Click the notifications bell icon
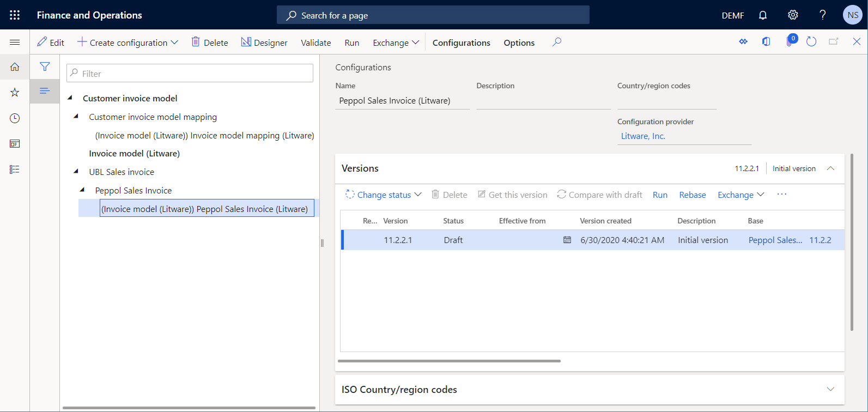Image resolution: width=868 pixels, height=412 pixels. tap(763, 15)
